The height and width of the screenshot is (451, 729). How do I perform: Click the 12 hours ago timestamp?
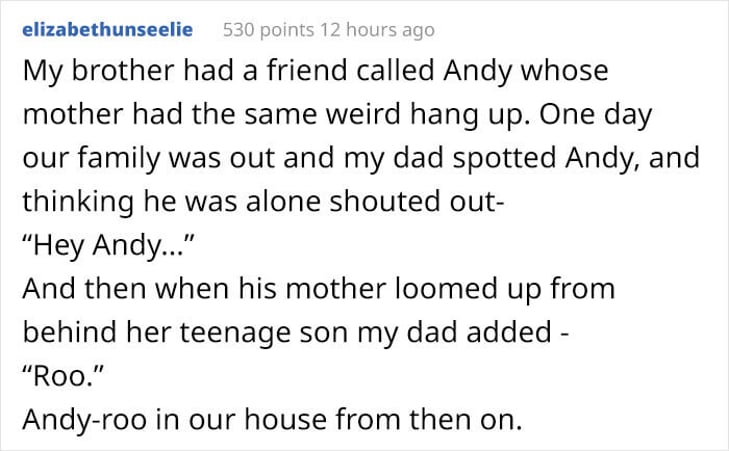click(x=377, y=30)
